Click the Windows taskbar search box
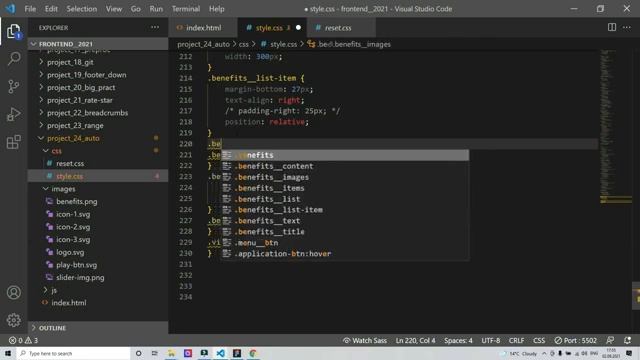Viewport: 640px width, 360px height. tap(73, 353)
